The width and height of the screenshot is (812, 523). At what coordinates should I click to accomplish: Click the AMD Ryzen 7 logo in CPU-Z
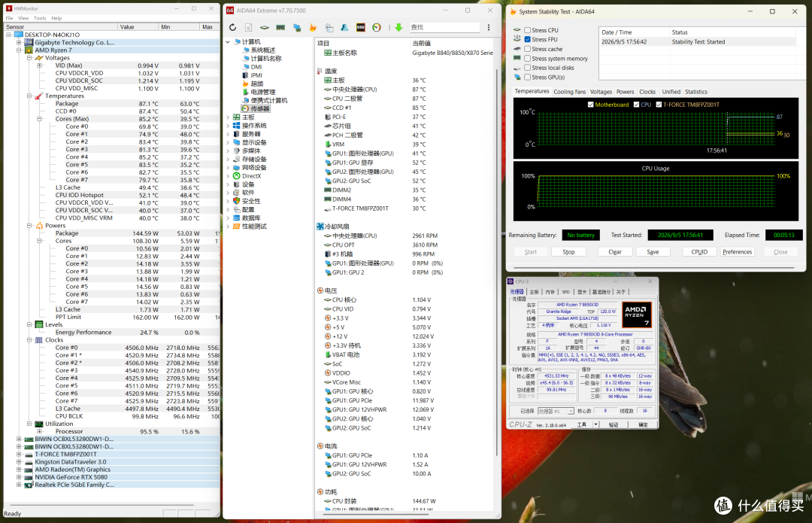pyautogui.click(x=637, y=314)
